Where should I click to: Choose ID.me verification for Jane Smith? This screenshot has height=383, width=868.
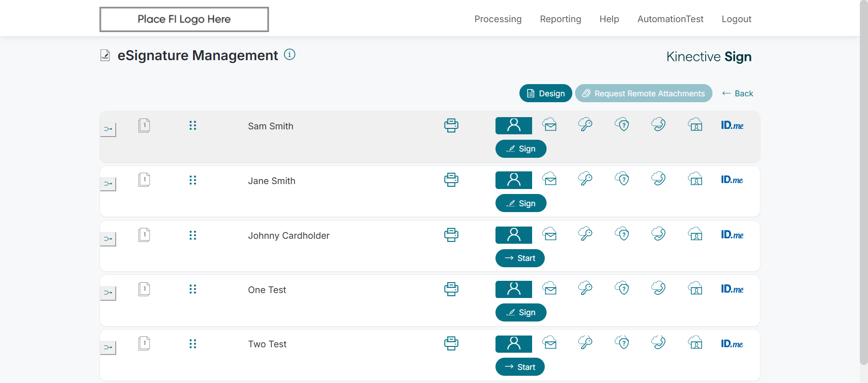(732, 180)
